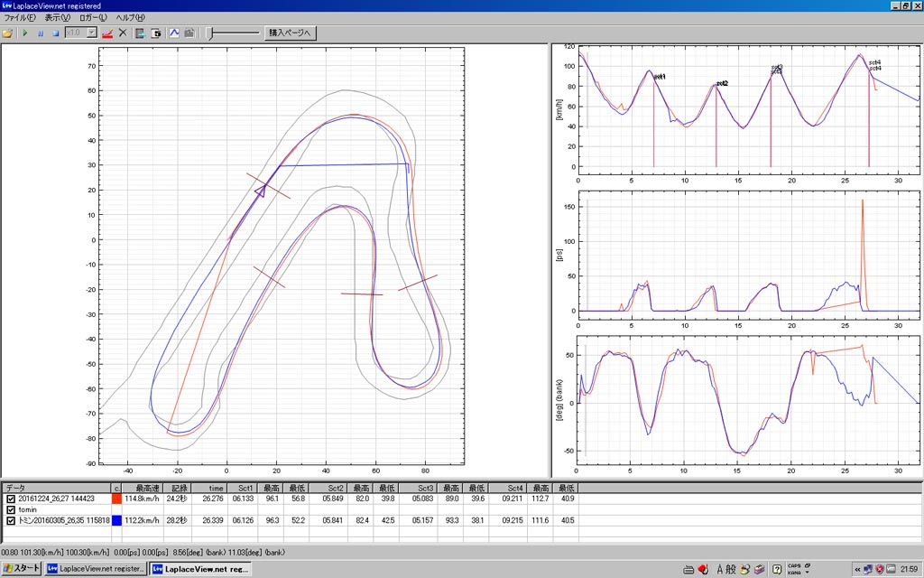Click the blue color swatch in data table
Screen dimensions: 924x578
[x=116, y=520]
